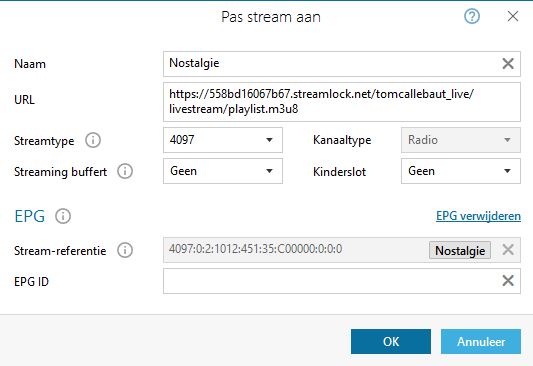Confirm with the OK button
Image resolution: width=533 pixels, height=366 pixels.
pyautogui.click(x=391, y=342)
